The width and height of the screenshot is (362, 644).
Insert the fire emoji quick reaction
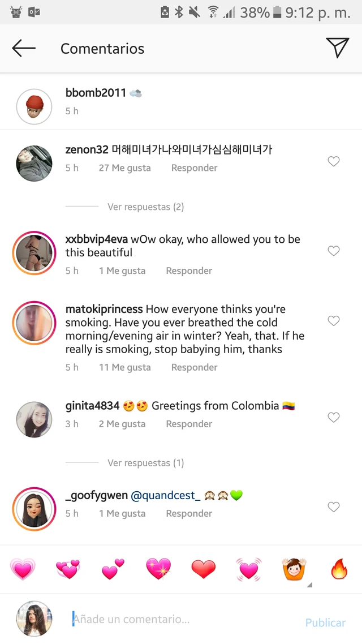(x=339, y=569)
